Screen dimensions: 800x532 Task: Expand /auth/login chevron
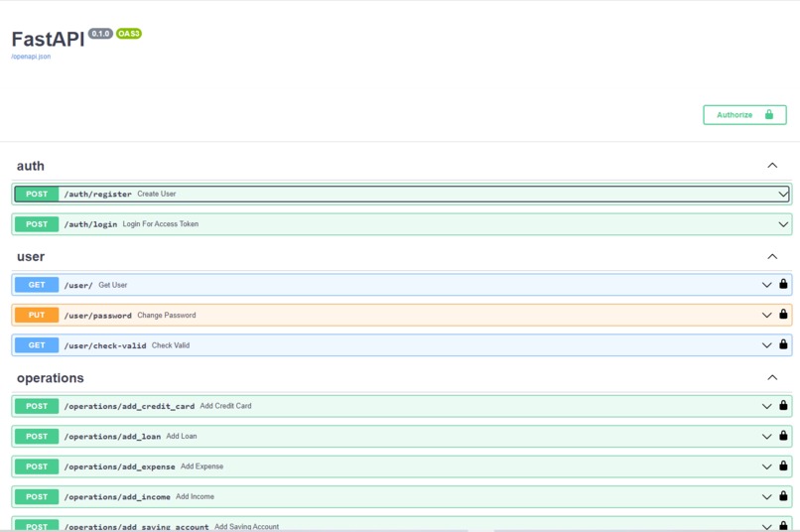[783, 224]
